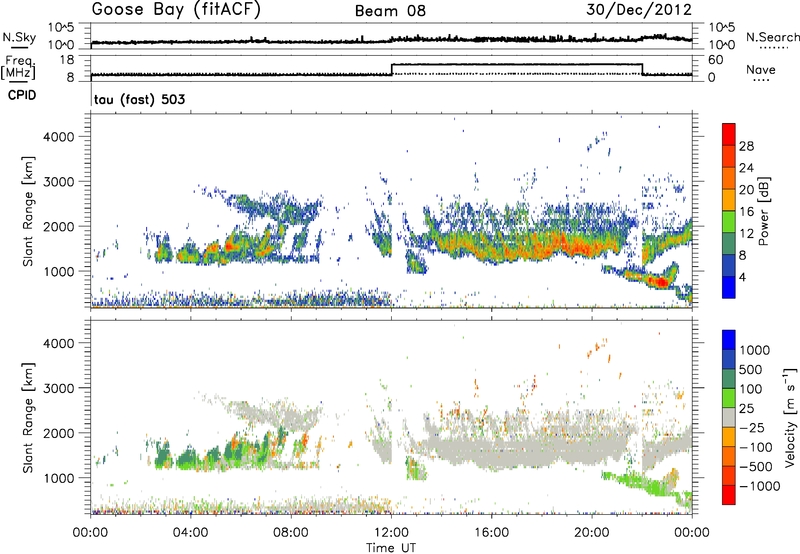Click the 'Slant Range [km]' label of power panel

(x=28, y=211)
